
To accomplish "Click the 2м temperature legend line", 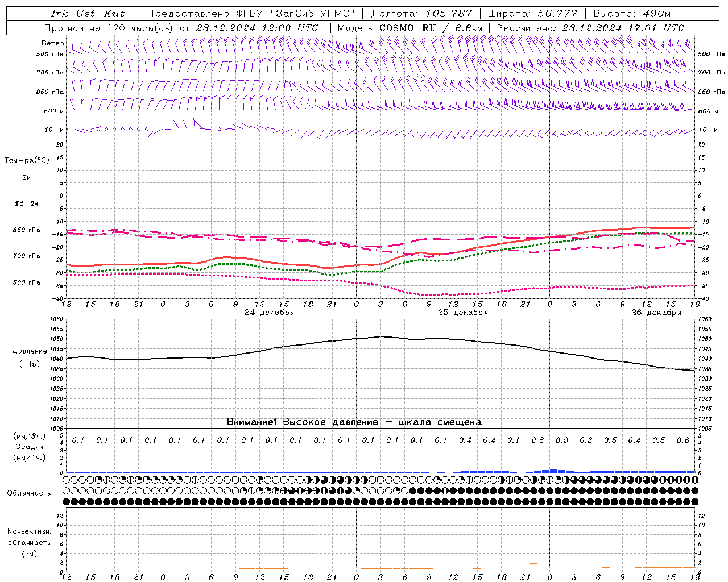I will pyautogui.click(x=26, y=184).
